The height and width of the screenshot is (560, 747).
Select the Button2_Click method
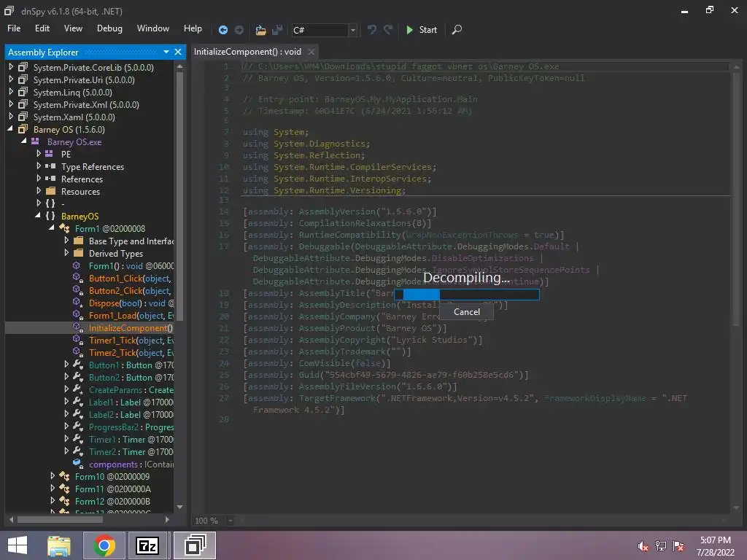(x=130, y=290)
